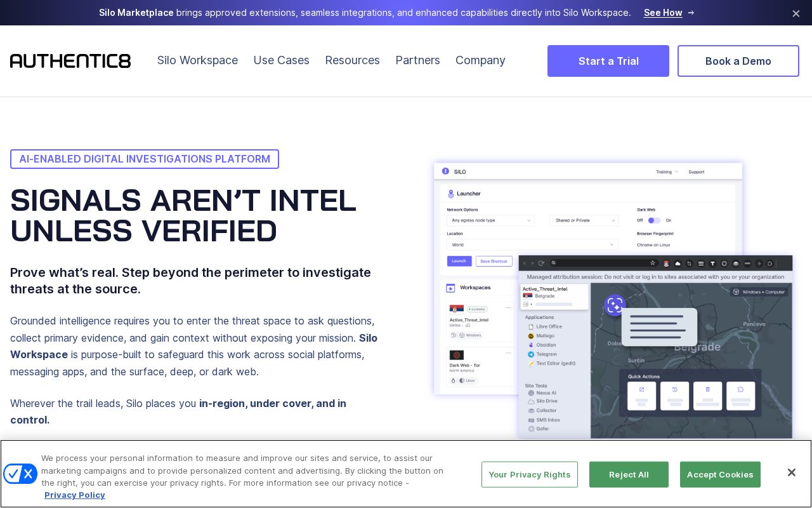Open Your Privacy Rights settings
Screen dimensions: 812x508
tap(530, 474)
